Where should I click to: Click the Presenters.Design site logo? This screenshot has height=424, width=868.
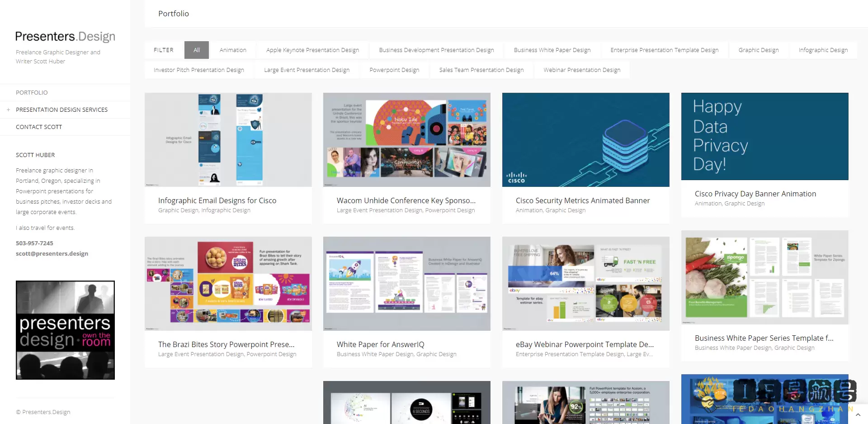[65, 36]
